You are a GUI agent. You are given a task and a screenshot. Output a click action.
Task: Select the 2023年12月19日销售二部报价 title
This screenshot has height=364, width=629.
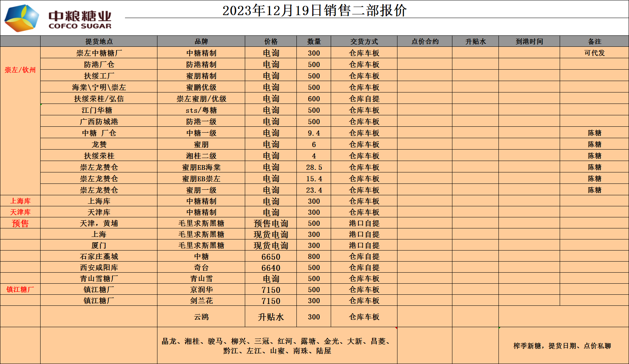[314, 10]
